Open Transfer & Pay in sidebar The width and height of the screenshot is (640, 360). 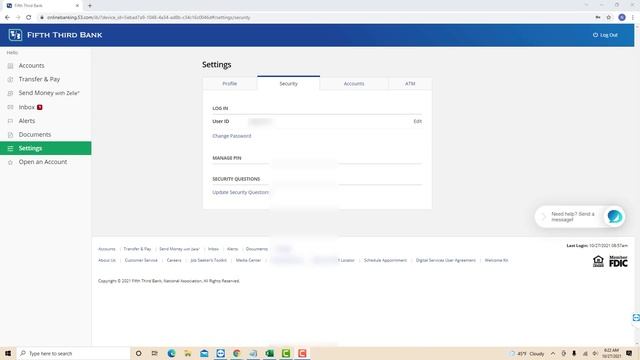pos(39,79)
